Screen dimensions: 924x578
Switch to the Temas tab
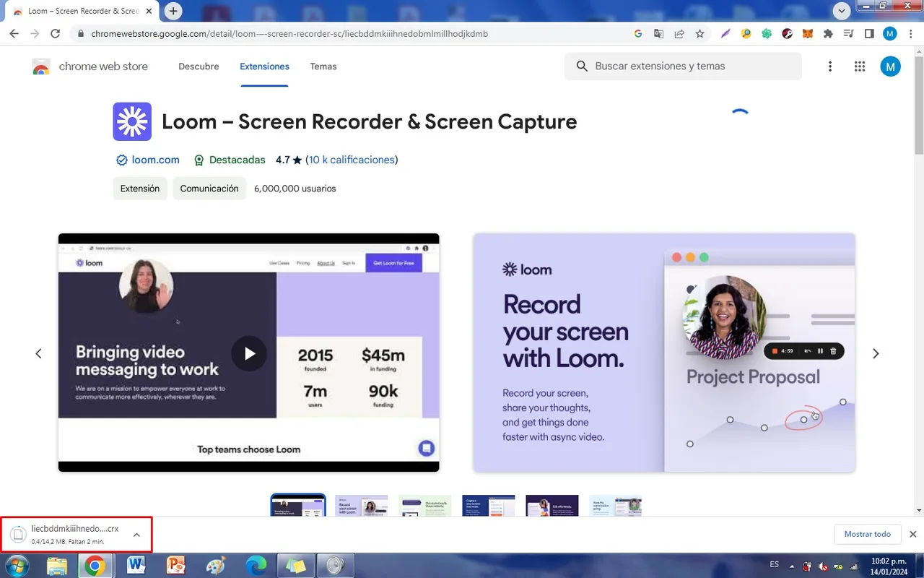(323, 66)
